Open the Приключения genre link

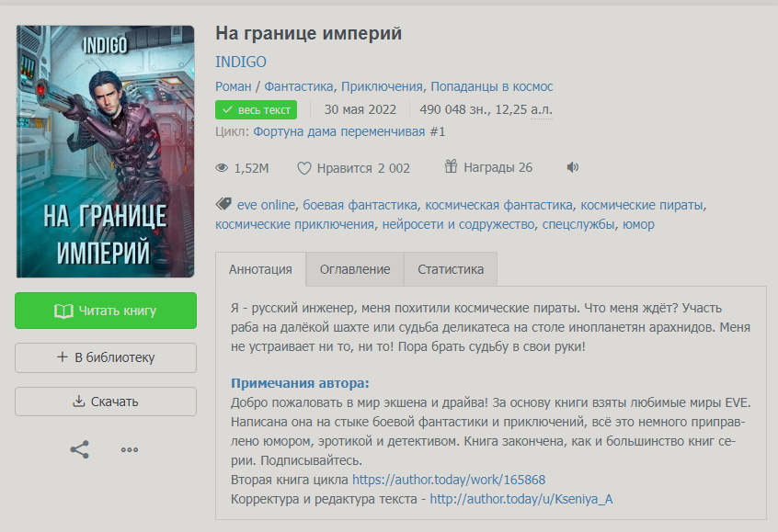(x=382, y=86)
